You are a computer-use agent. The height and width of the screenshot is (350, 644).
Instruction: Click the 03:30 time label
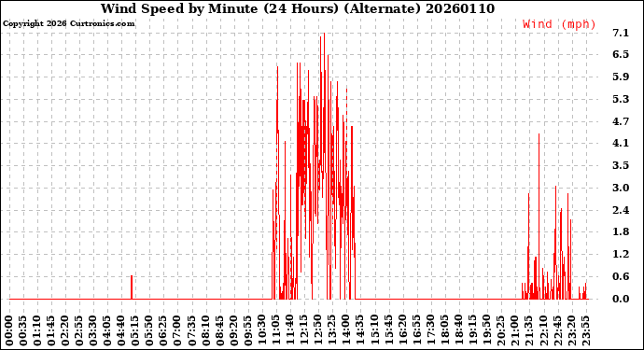[93, 330]
